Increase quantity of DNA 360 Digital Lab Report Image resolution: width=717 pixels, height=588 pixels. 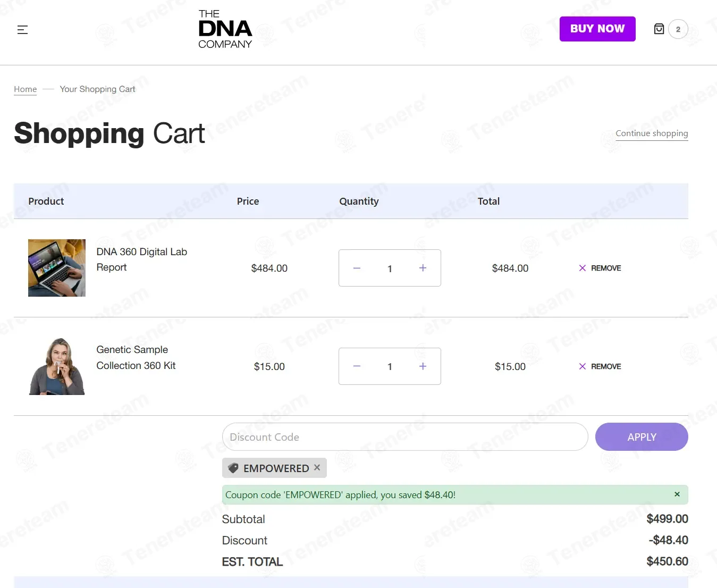(423, 268)
